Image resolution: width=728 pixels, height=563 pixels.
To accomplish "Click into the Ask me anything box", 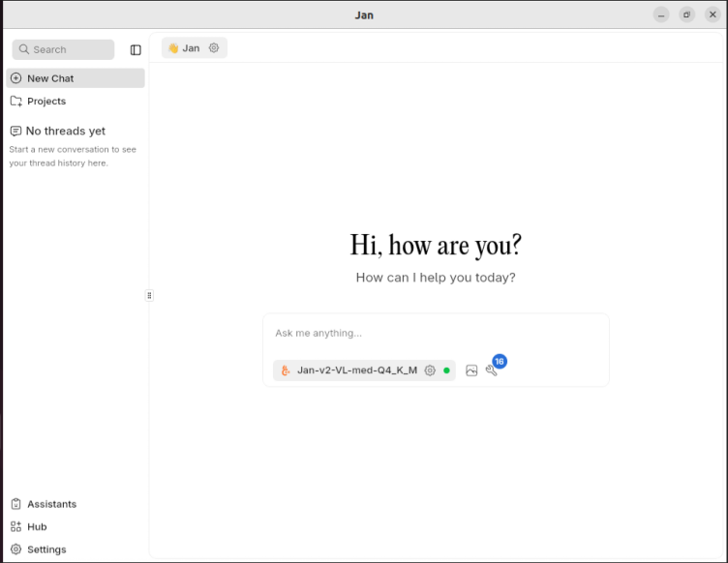I will [x=436, y=333].
